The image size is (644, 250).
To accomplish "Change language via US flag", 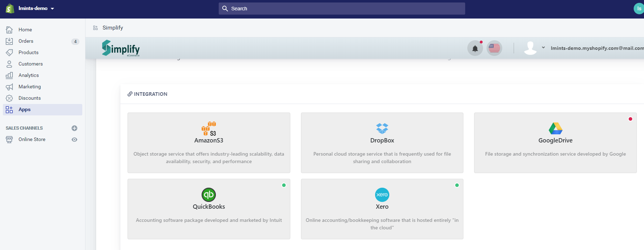I will pos(494,48).
